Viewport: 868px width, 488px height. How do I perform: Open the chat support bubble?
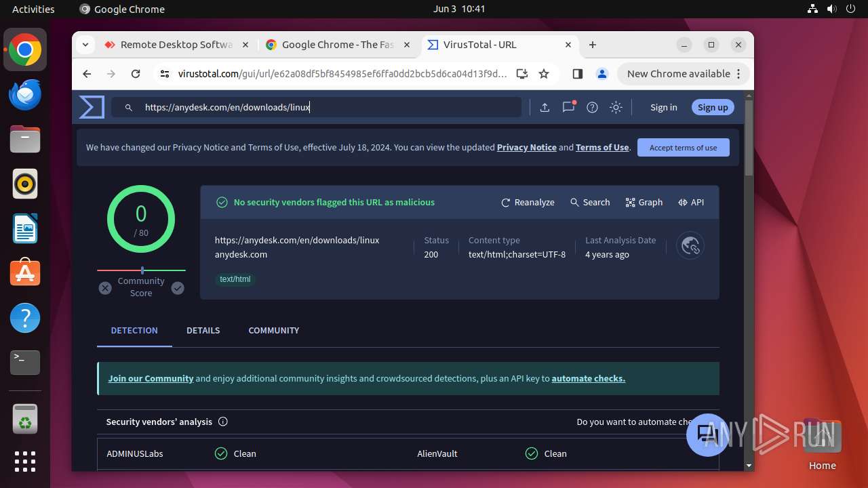click(707, 434)
